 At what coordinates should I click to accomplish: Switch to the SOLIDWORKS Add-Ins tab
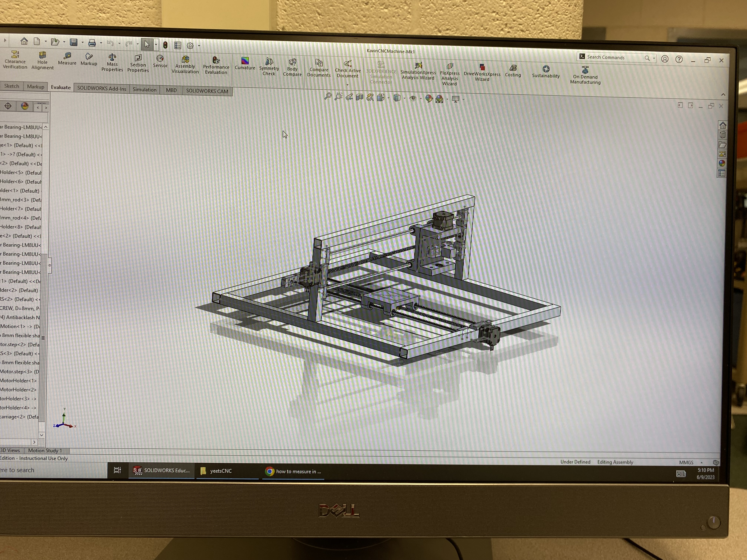click(101, 89)
